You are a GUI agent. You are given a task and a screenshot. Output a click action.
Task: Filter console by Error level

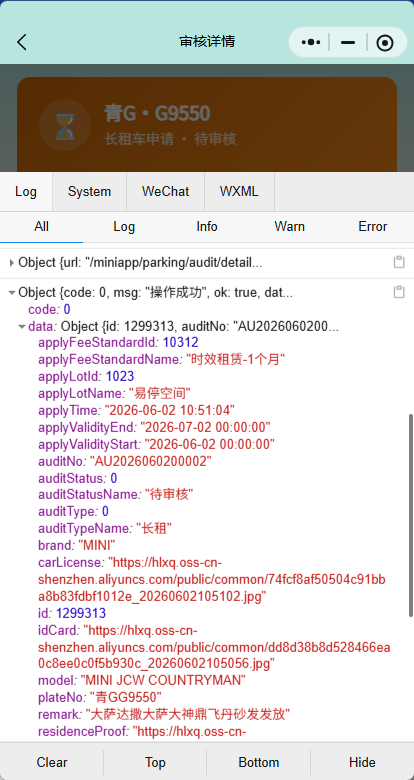coord(373,227)
